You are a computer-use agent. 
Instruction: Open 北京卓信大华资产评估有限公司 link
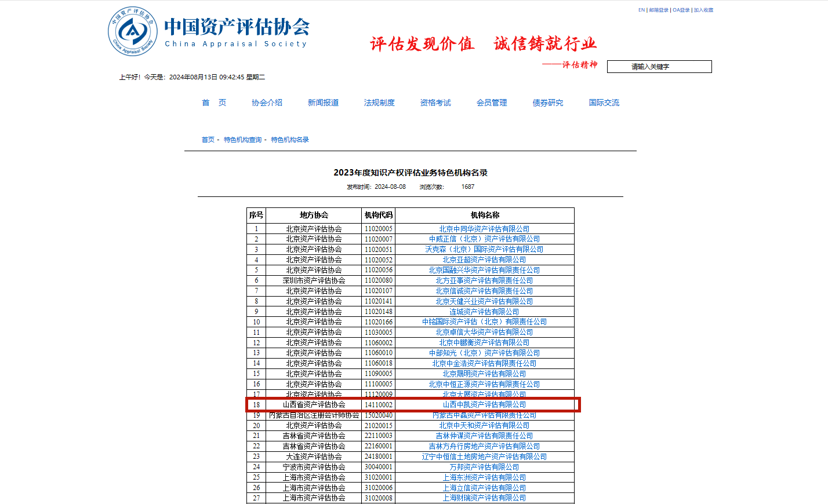click(484, 332)
